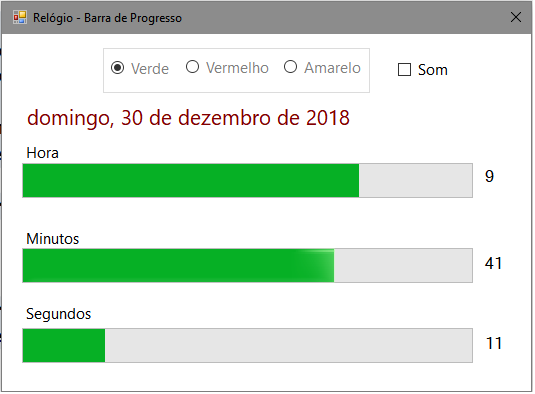Viewport: 535px width, 394px height.
Task: Click the Minutos progress bar
Action: click(248, 266)
